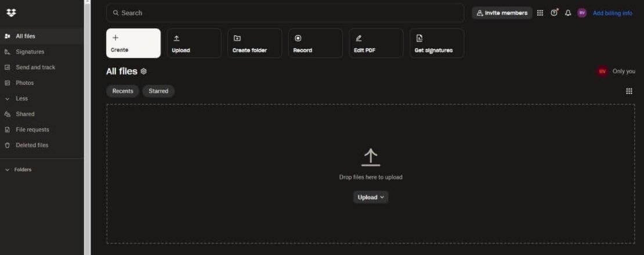This screenshot has height=255, width=644.
Task: Click the Signatures pen icon
Action: click(x=7, y=52)
